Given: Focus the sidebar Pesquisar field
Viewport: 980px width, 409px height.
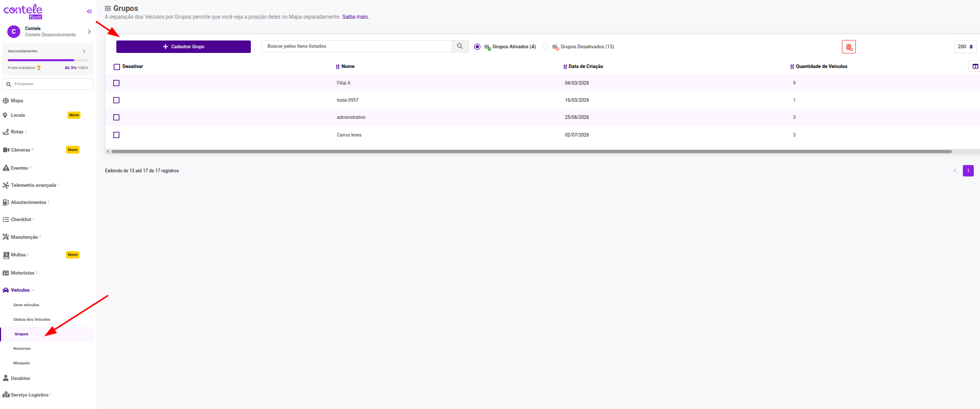Looking at the screenshot, I should 48,84.
